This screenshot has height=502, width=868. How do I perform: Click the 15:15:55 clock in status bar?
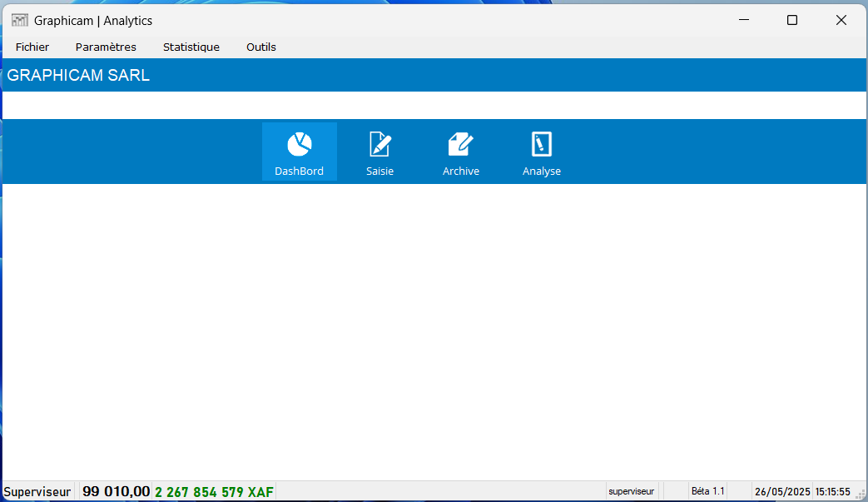tap(832, 492)
